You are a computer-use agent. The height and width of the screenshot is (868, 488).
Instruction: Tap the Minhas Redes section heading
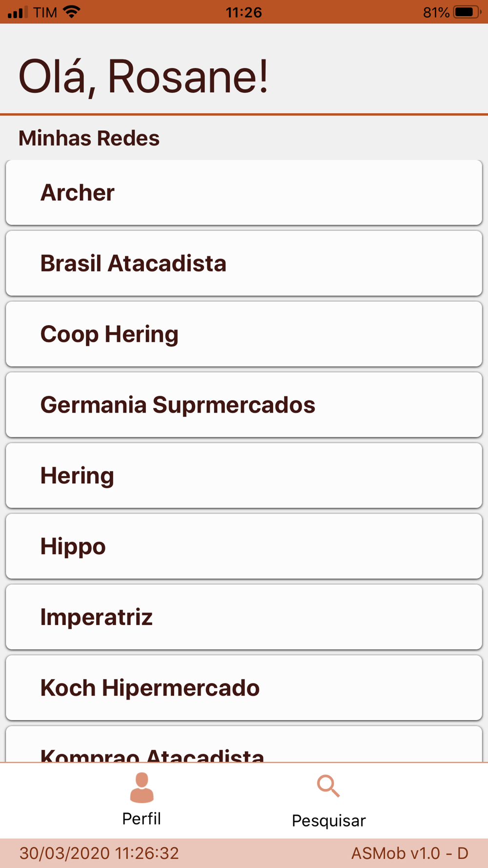tap(89, 138)
